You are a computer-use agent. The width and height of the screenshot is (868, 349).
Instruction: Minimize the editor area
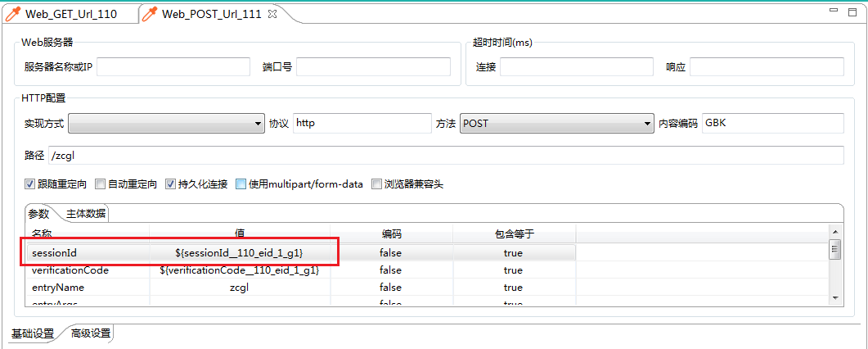click(834, 11)
